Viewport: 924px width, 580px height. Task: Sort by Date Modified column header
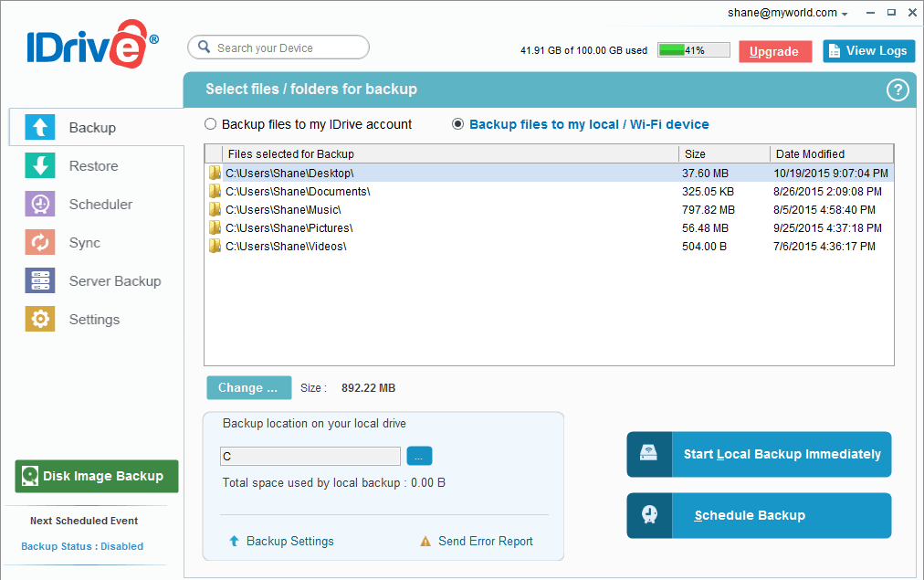[830, 153]
